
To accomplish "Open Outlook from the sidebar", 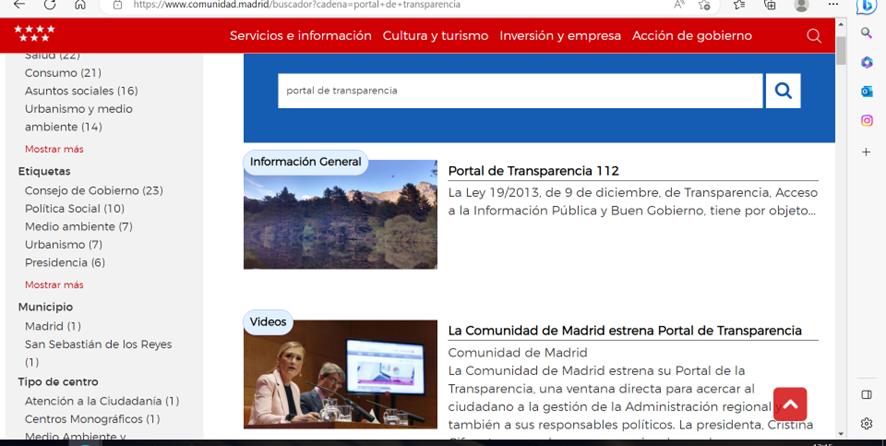I will click(867, 91).
